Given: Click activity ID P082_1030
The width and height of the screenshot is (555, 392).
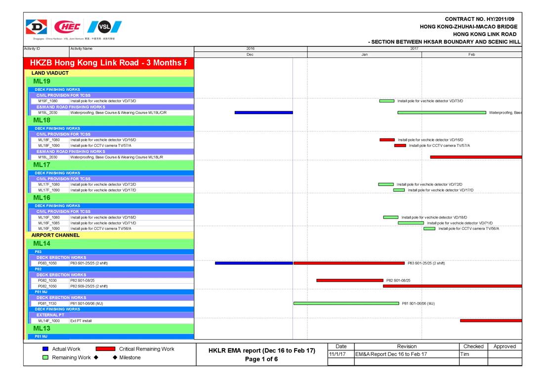Looking at the screenshot, I should tap(47, 280).
